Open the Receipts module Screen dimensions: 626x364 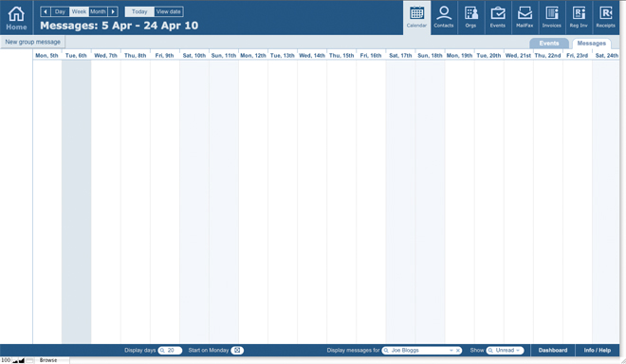(x=606, y=18)
